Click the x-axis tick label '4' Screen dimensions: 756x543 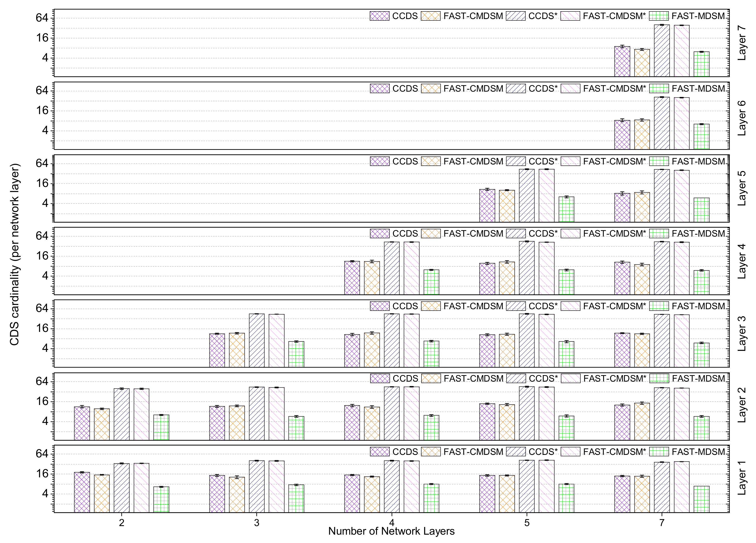[392, 522]
